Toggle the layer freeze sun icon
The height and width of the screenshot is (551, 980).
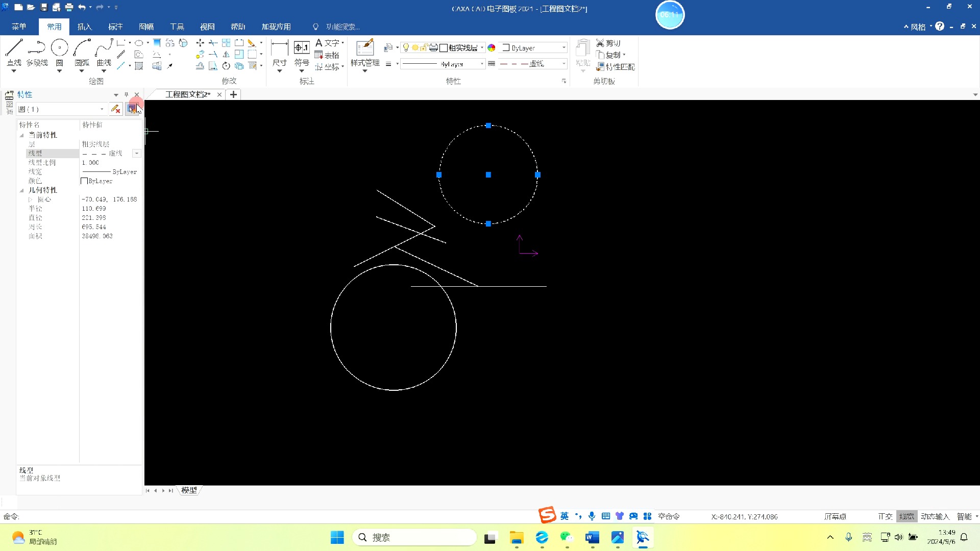pos(415,47)
